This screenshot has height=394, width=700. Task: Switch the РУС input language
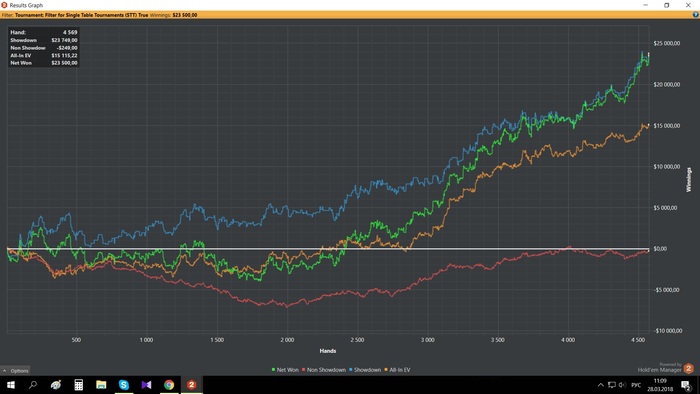[x=636, y=385]
